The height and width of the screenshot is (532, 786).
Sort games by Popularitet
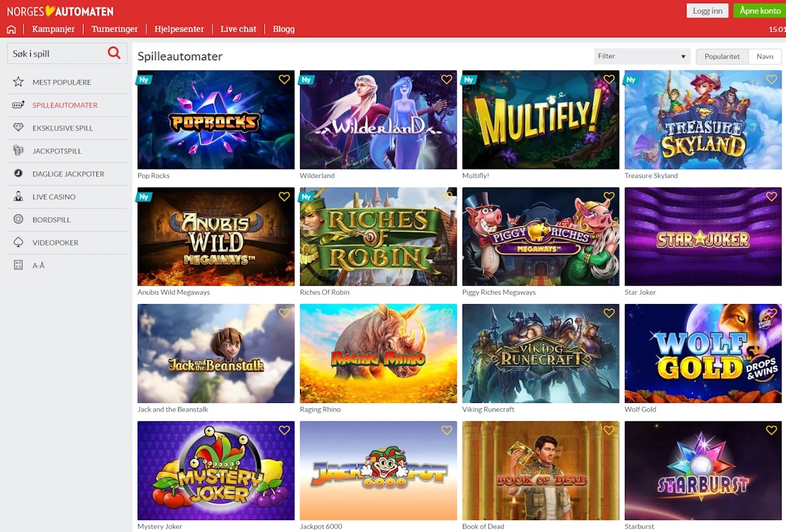[722, 56]
